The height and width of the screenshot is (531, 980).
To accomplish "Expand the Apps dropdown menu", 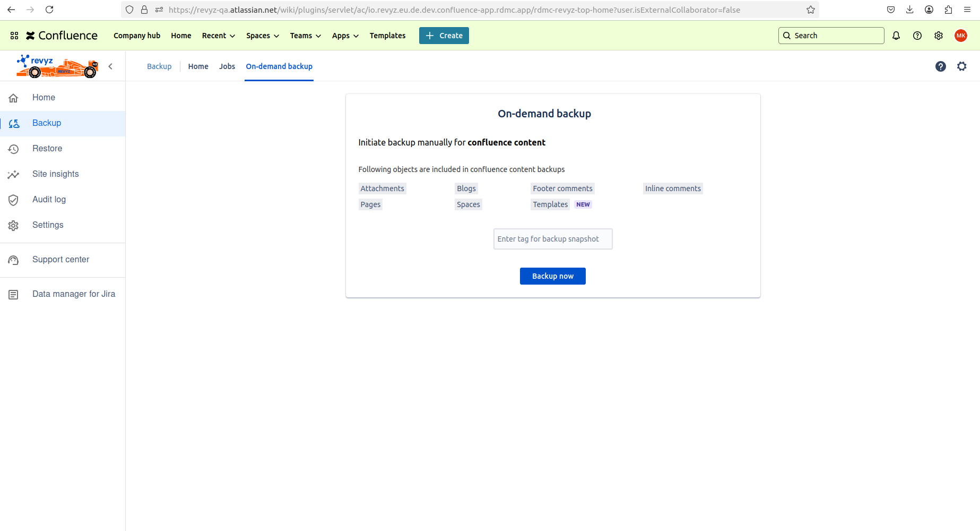I will 345,36.
